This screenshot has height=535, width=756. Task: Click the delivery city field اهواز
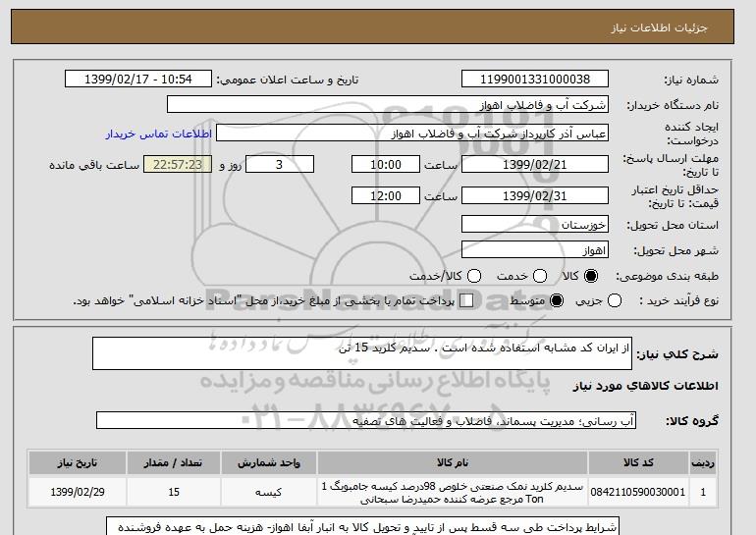click(535, 250)
